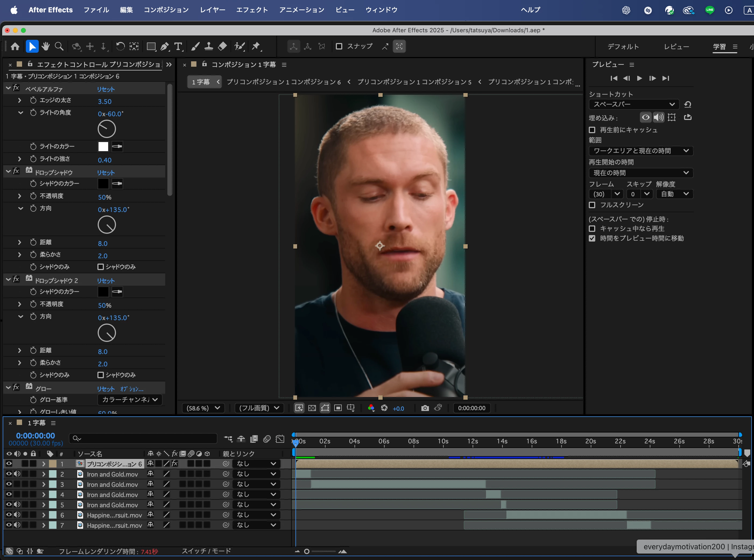The height and width of the screenshot is (560, 754).
Task: Hide layer 3 Iron and Gold.mov
Action: 9,484
